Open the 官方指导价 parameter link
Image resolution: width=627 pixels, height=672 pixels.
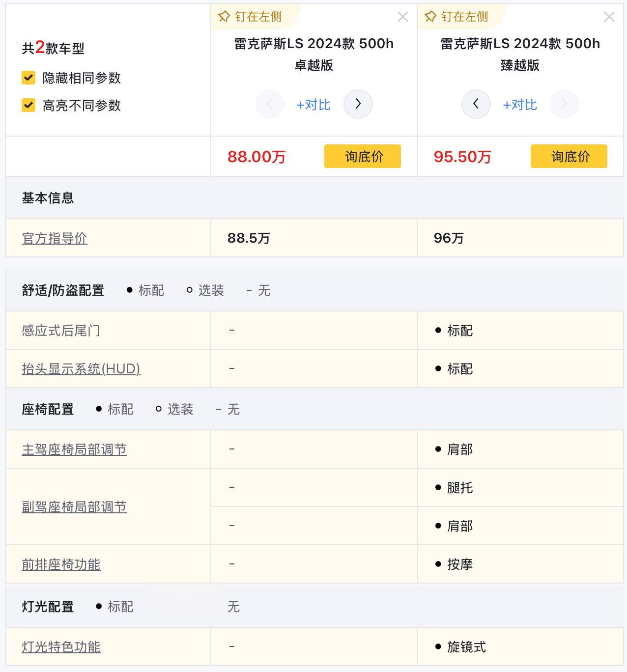click(55, 238)
